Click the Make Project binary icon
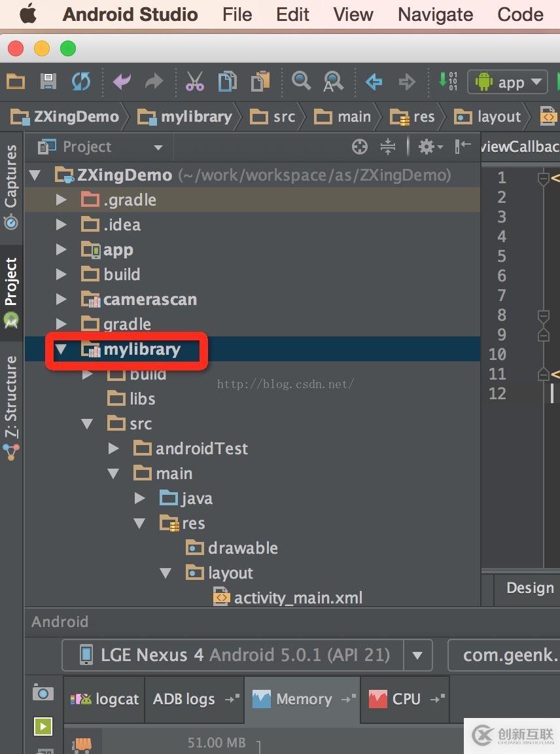The image size is (560, 754). [x=448, y=81]
